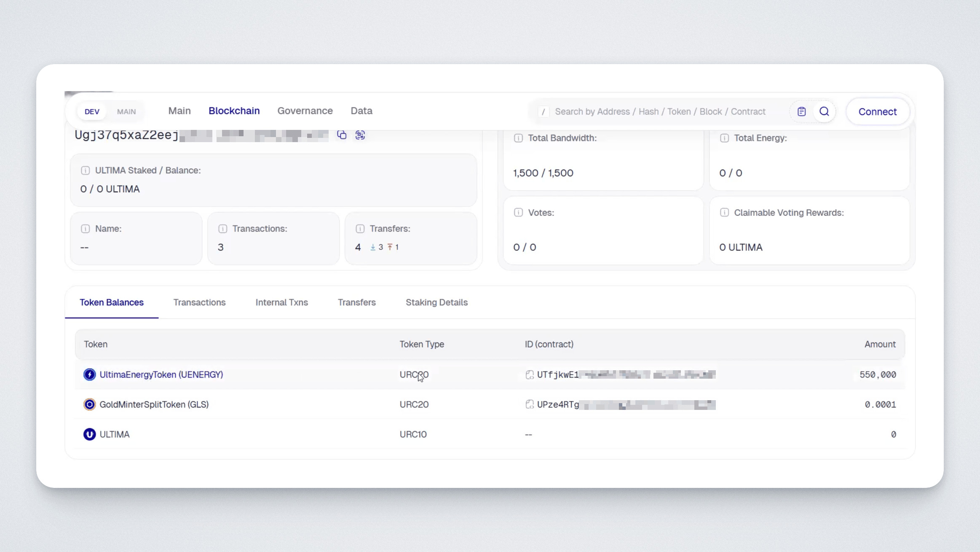Show the address QR code icon
Image resolution: width=980 pixels, height=552 pixels.
click(360, 135)
